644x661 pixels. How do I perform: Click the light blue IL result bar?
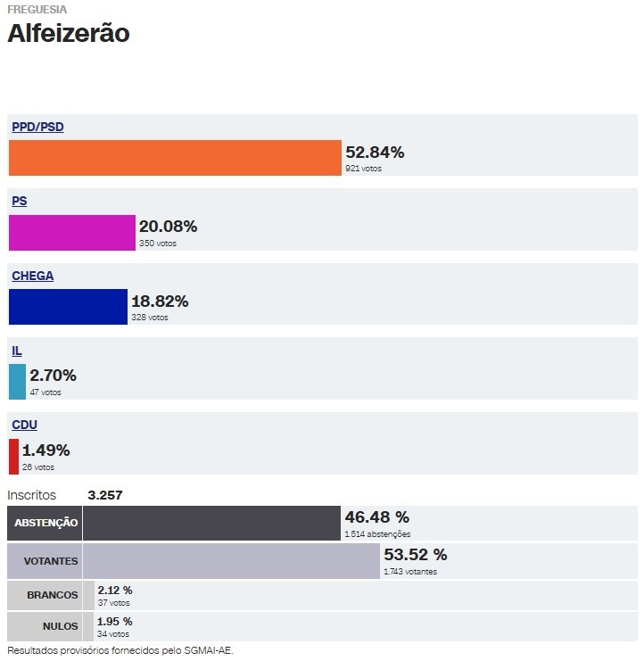(17, 382)
